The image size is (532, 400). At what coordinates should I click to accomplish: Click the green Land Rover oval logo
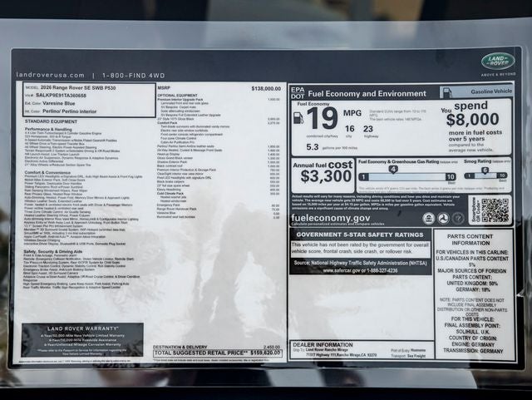pyautogui.click(x=498, y=61)
